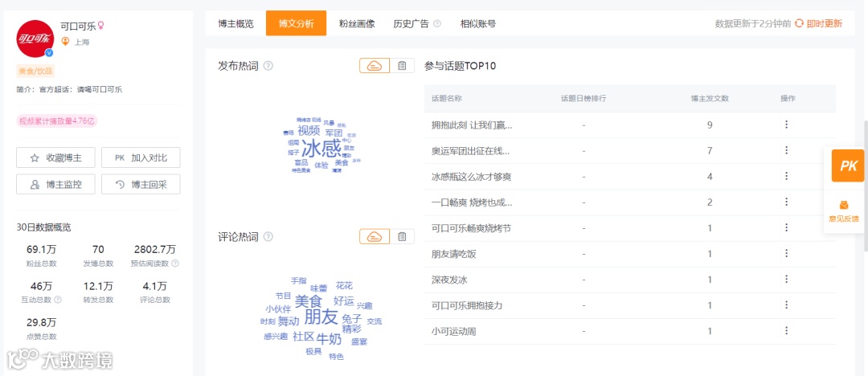Click help icon next to 评论热词
The width and height of the screenshot is (868, 376).
(x=268, y=237)
